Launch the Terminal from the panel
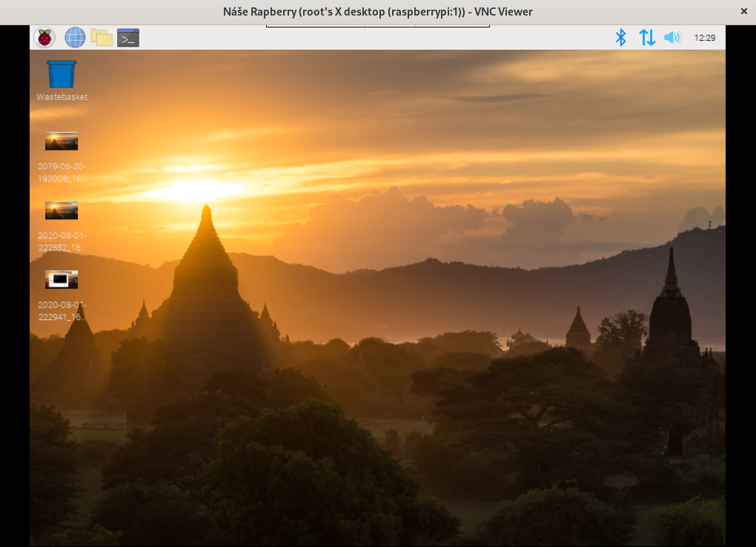Screen dimensions: 756x547 point(128,38)
